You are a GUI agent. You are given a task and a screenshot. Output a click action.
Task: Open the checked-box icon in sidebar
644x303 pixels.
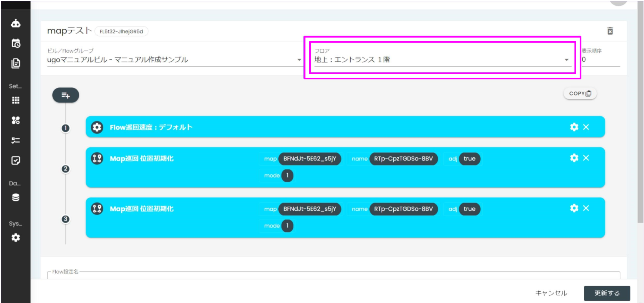15,160
